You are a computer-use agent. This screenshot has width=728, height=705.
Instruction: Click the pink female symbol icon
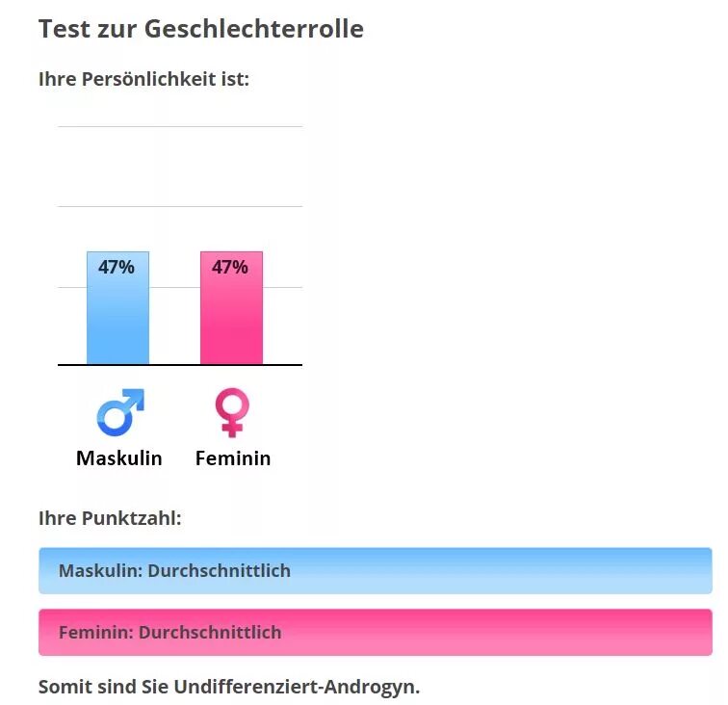pyautogui.click(x=232, y=412)
